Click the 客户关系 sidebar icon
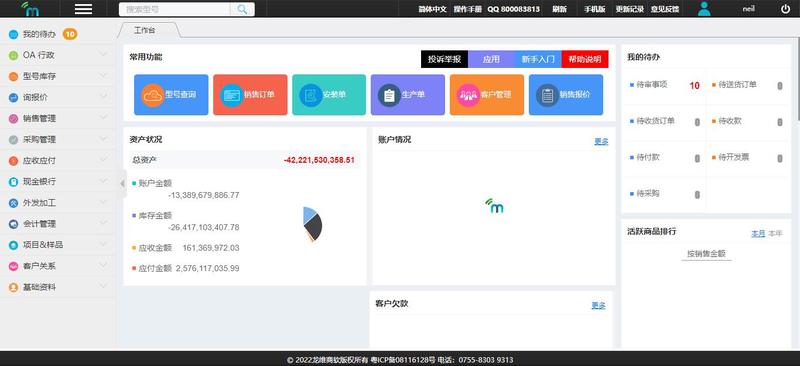This screenshot has height=366, width=800. [x=13, y=266]
